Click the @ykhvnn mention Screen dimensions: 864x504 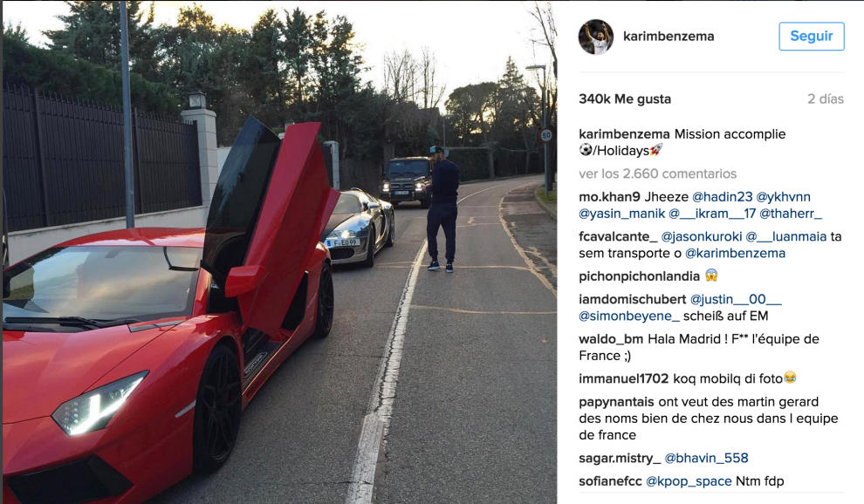tap(783, 197)
